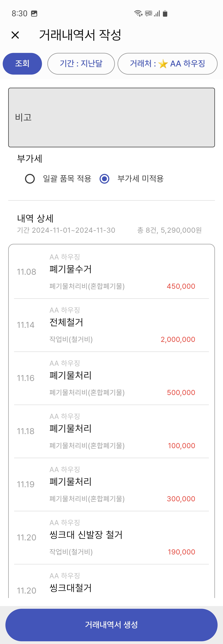Close the 거래내역서 작성 screen with X
The image size is (223, 644).
pyautogui.click(x=15, y=35)
